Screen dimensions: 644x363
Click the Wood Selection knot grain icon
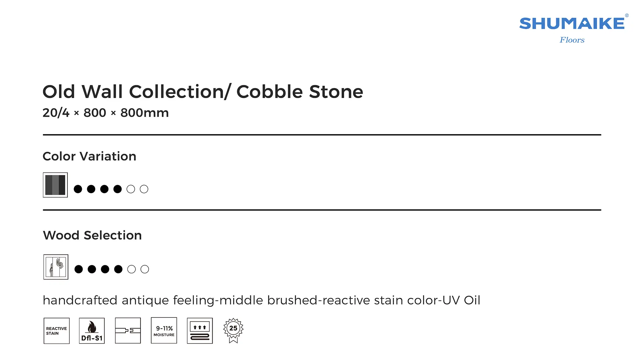pyautogui.click(x=56, y=267)
